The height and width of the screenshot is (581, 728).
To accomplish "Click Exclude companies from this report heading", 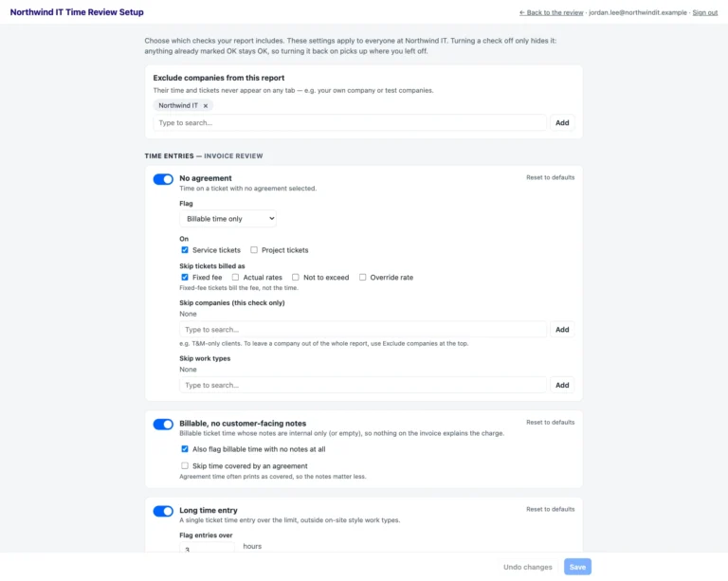I will click(x=219, y=78).
